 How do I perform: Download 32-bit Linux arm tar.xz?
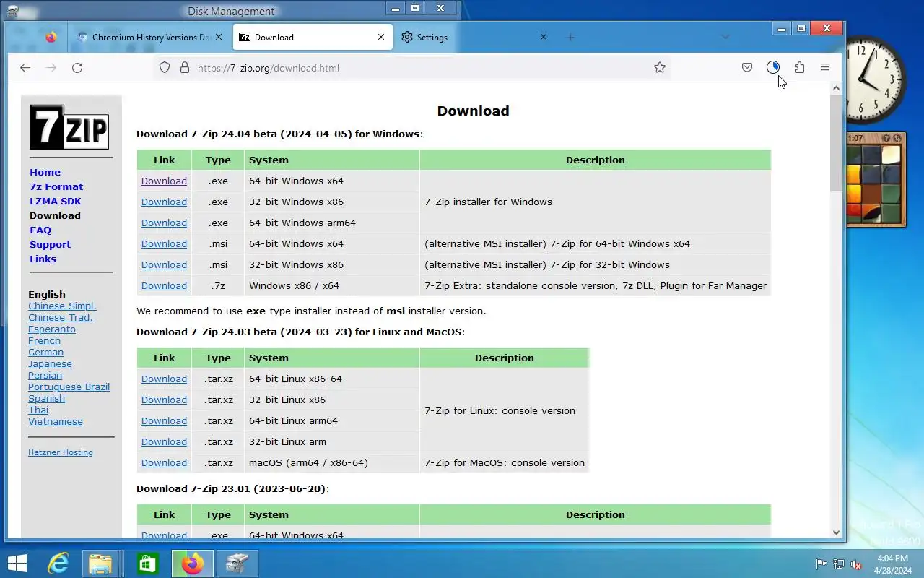(164, 441)
